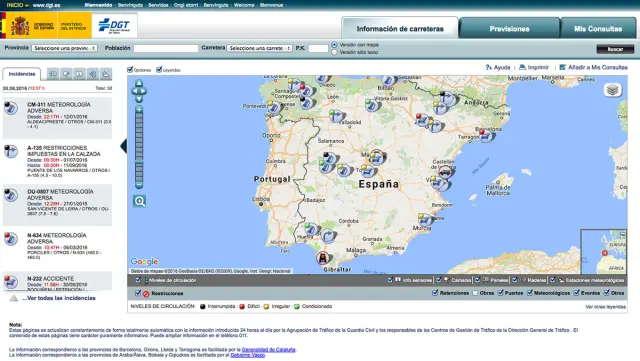The height and width of the screenshot is (361, 640).
Task: Open the map layers selector
Action: click(612, 90)
